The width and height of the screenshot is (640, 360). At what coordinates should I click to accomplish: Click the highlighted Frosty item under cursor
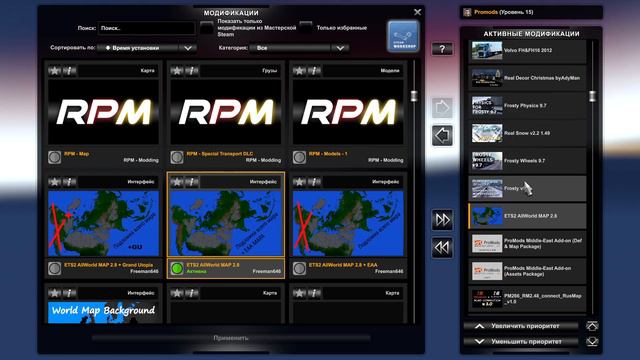pyautogui.click(x=527, y=189)
